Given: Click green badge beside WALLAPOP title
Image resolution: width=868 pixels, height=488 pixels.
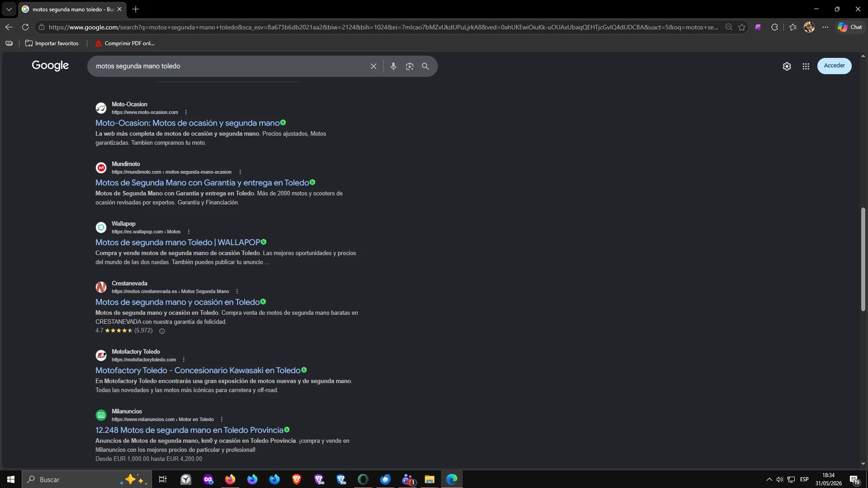Looking at the screenshot, I should (264, 242).
